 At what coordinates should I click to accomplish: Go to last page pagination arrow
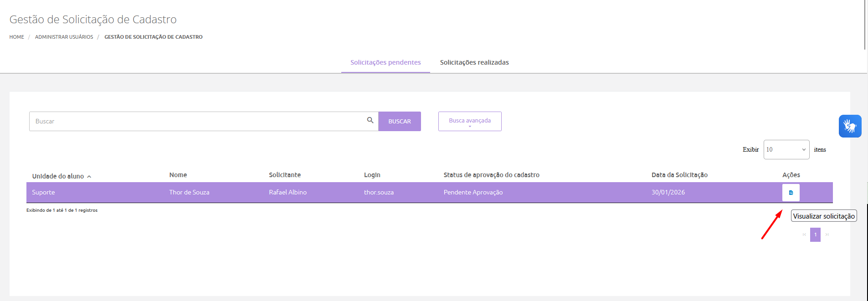click(x=827, y=235)
